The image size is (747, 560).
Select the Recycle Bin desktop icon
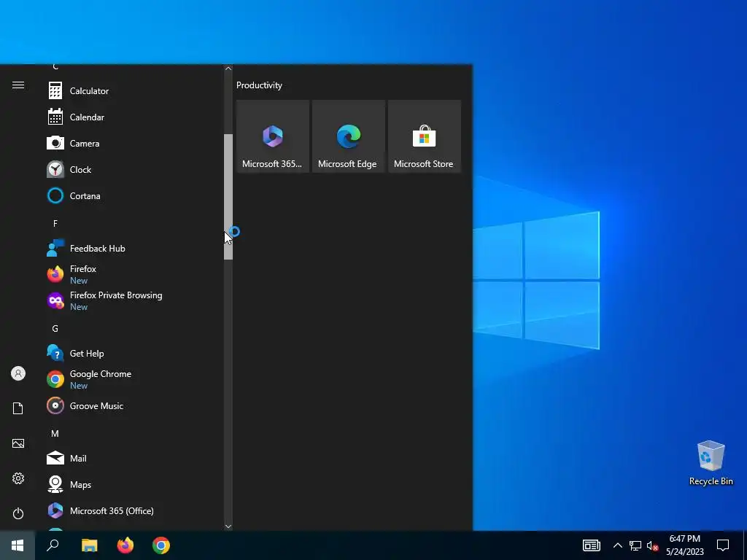[711, 463]
